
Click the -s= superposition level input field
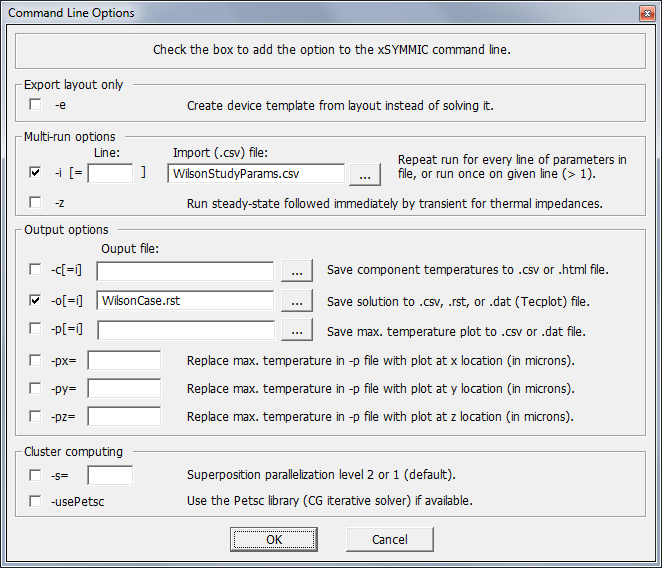point(110,476)
